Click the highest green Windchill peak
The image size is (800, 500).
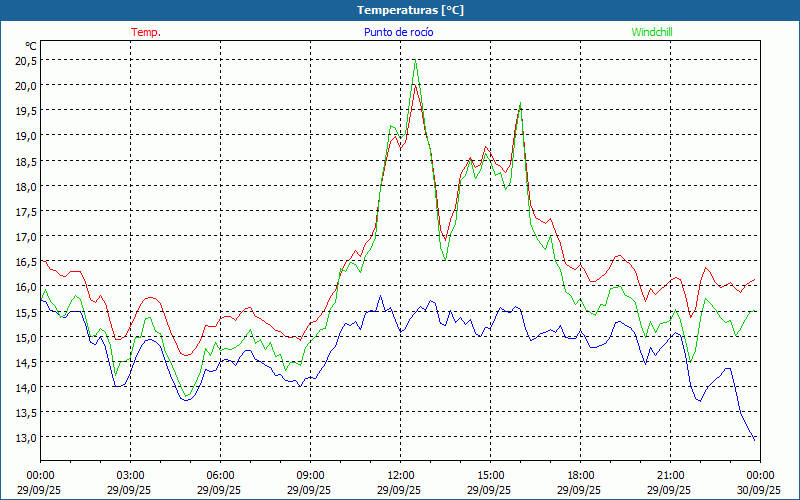[415, 62]
